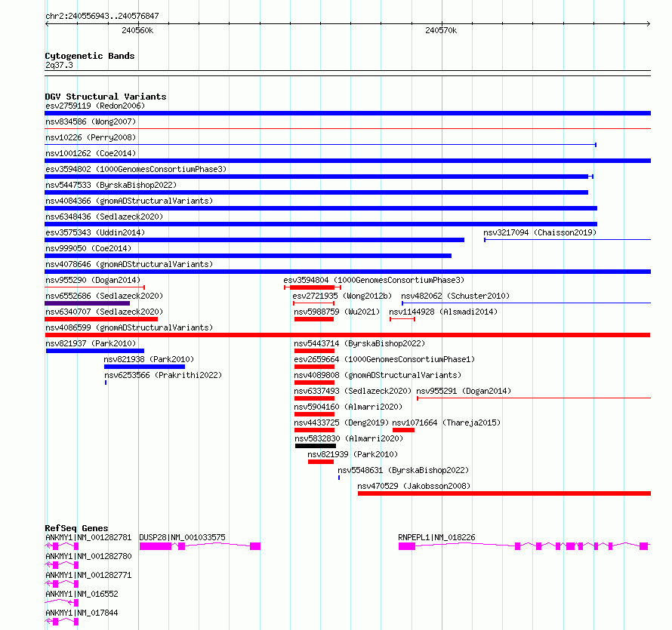The width and height of the screenshot is (672, 630).
Task: Open nsv821937 (Park2010) label
Action: [x=91, y=343]
